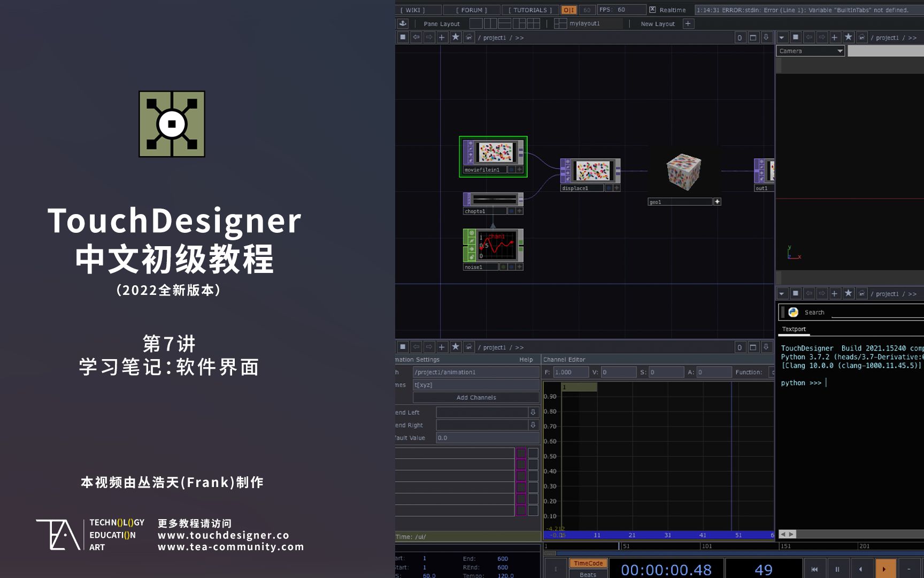
Task: Toggle the first gray channel checkbox
Action: (533, 453)
